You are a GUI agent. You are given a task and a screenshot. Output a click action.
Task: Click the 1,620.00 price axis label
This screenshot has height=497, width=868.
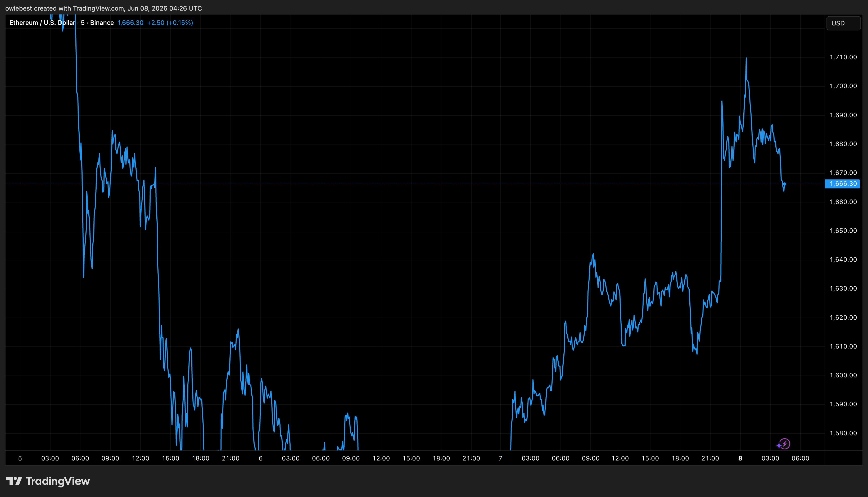[843, 318]
